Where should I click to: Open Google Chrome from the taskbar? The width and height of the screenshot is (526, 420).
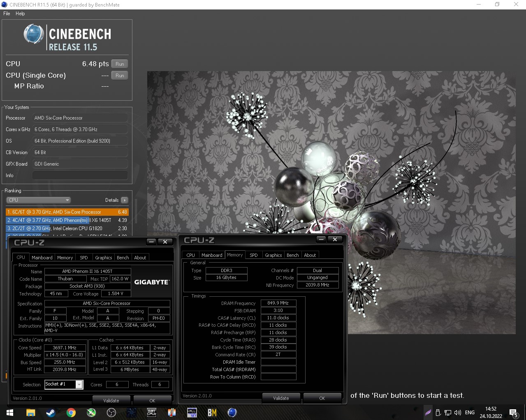tap(71, 413)
